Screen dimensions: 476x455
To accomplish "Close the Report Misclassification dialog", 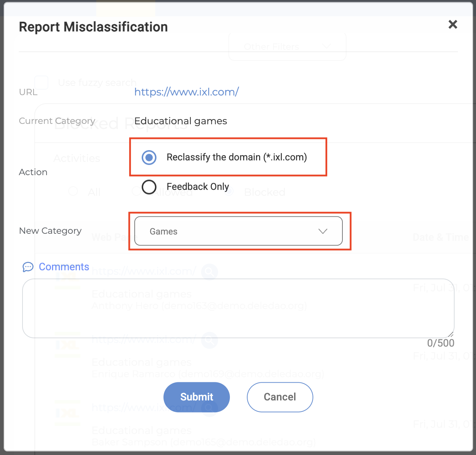I will (453, 25).
